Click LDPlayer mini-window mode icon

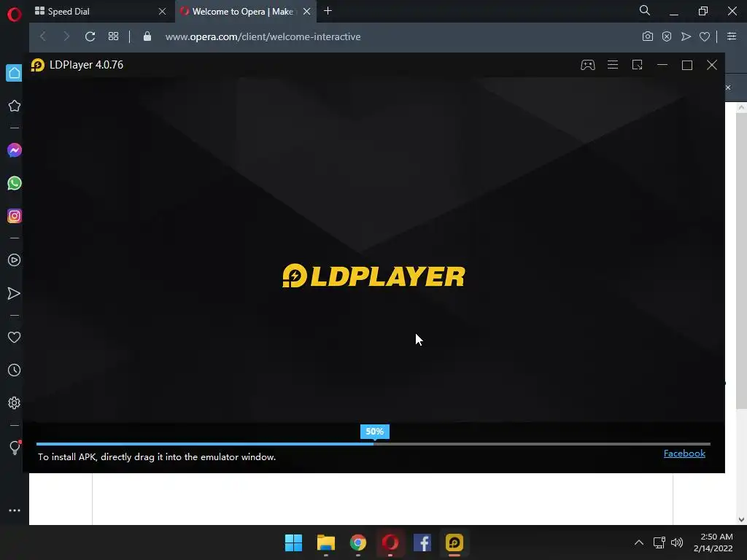638,65
